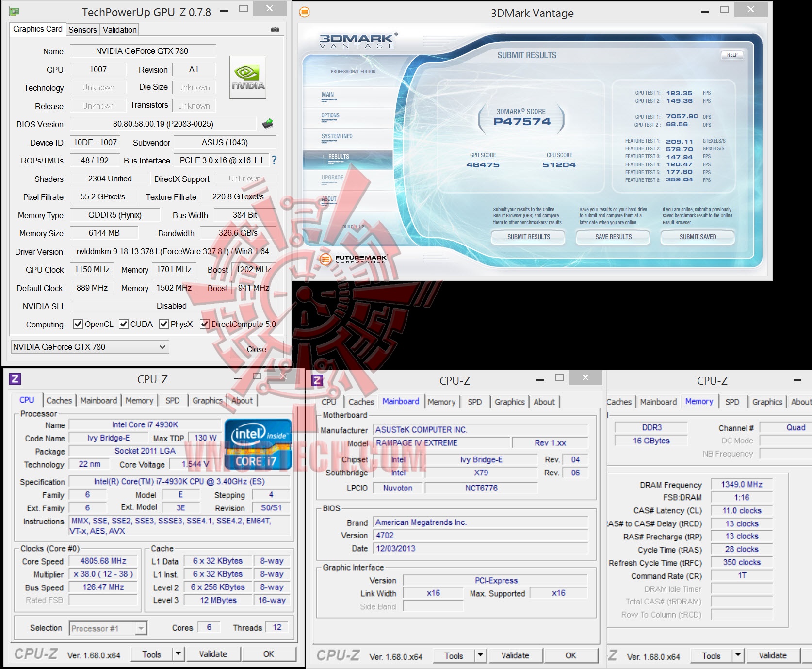Click the CPU Score value 51204
812x669 pixels.
[559, 165]
